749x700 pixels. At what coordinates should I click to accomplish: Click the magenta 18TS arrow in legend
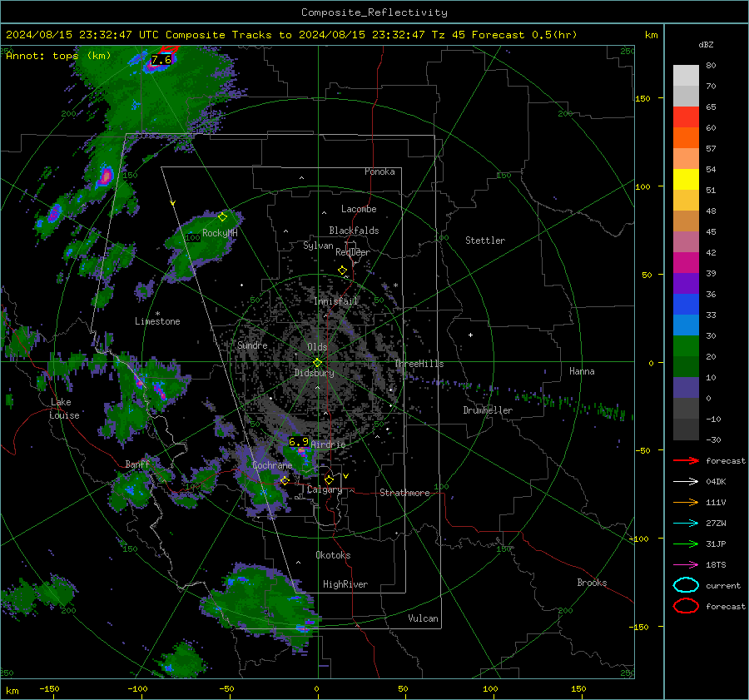point(686,565)
